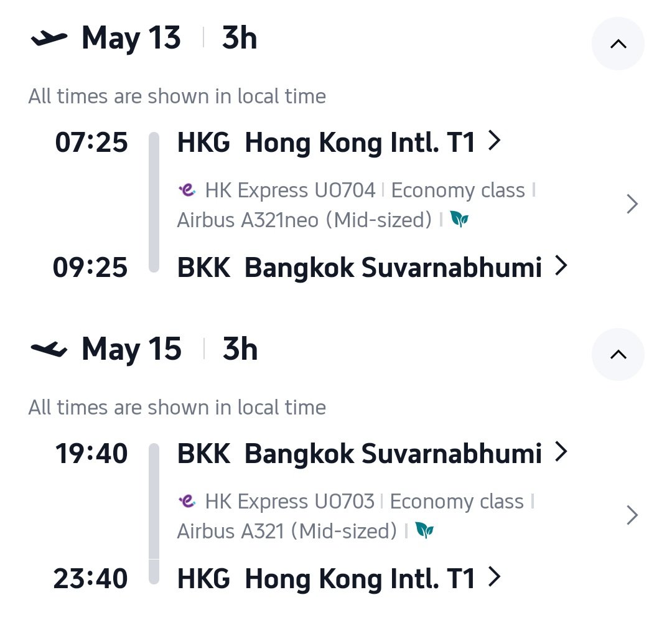Collapse the May 15 flight section
The image size is (672, 623).
(x=618, y=355)
